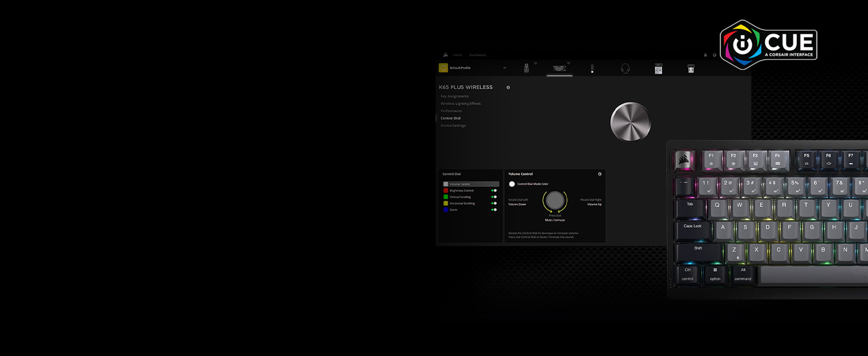Image resolution: width=868 pixels, height=356 pixels.
Task: Select Horizontal Scrolling dial mode
Action: coord(462,204)
